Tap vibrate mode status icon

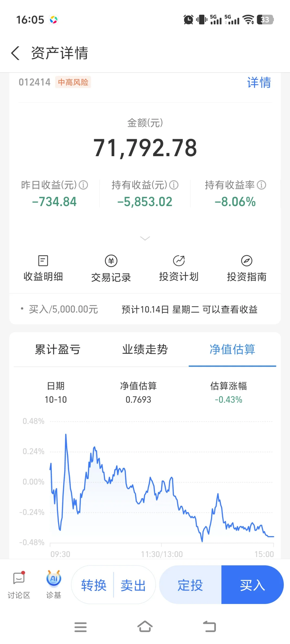point(201,20)
